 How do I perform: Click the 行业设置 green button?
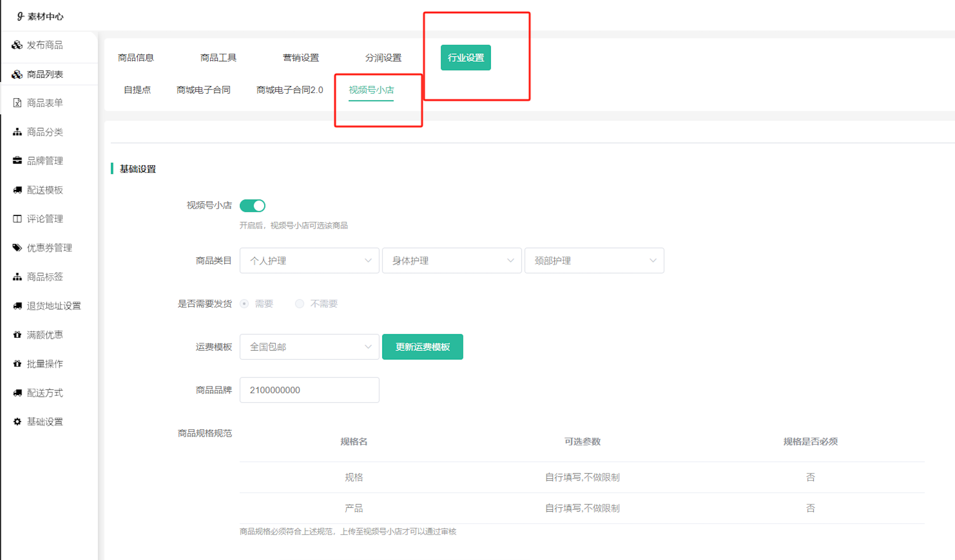465,58
